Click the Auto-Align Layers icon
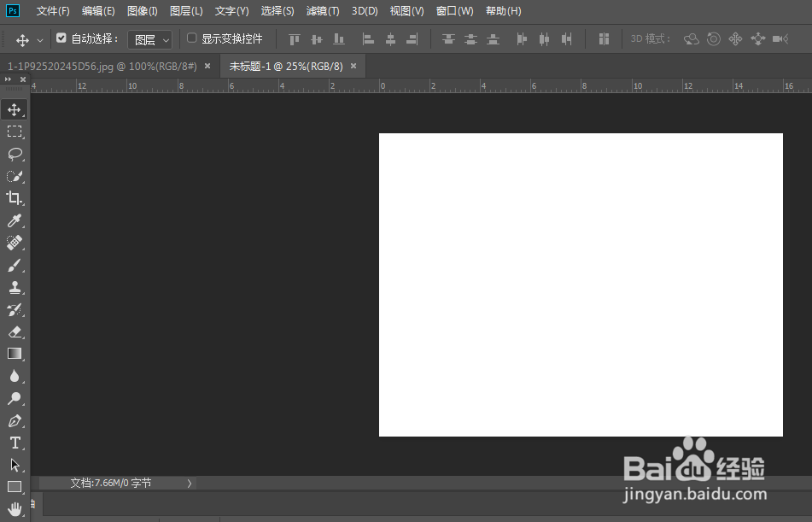The height and width of the screenshot is (522, 812). pos(604,39)
